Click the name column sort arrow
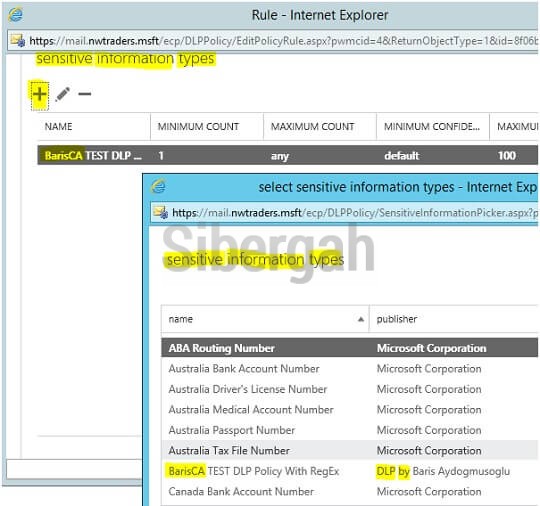The image size is (540, 506). (361, 319)
